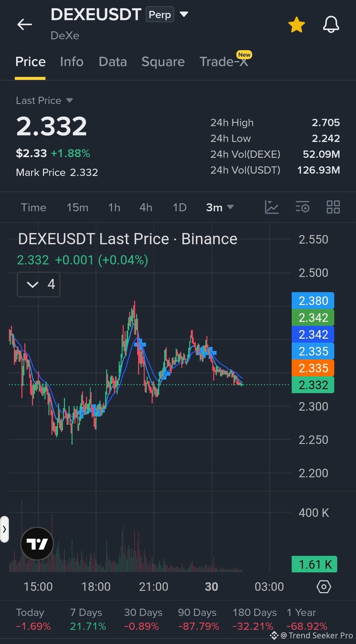The height and width of the screenshot is (644, 356).
Task: Expand the left side panel arrow
Action: coord(4,529)
